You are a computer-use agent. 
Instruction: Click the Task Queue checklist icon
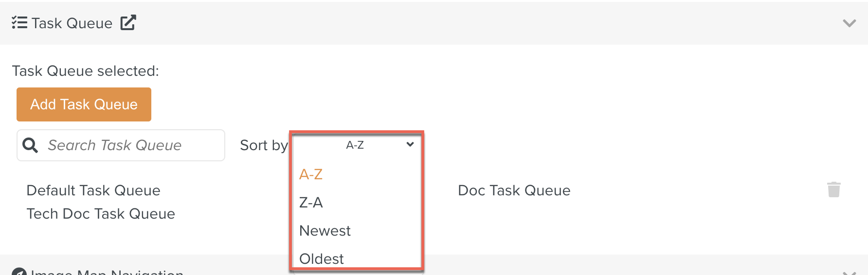click(x=19, y=23)
